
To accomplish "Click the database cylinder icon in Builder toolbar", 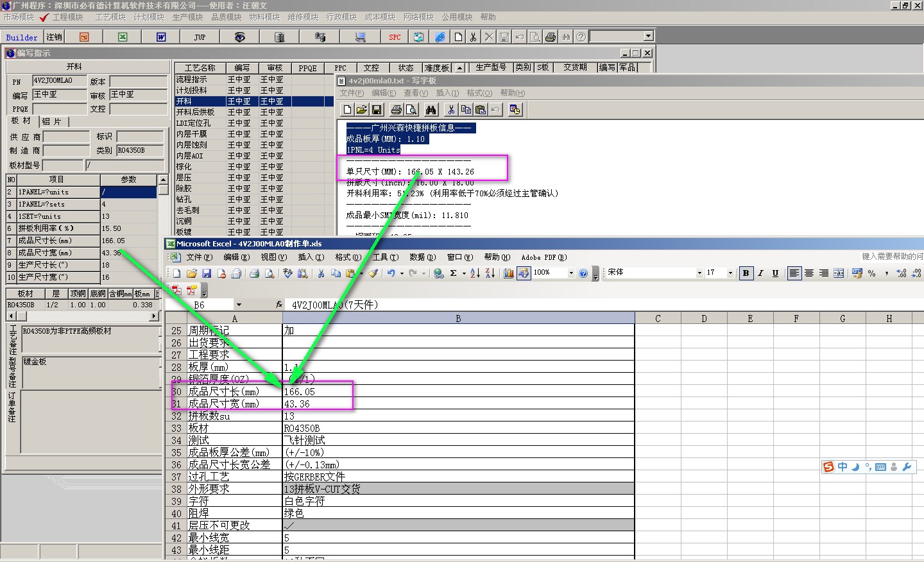I will 279,37.
